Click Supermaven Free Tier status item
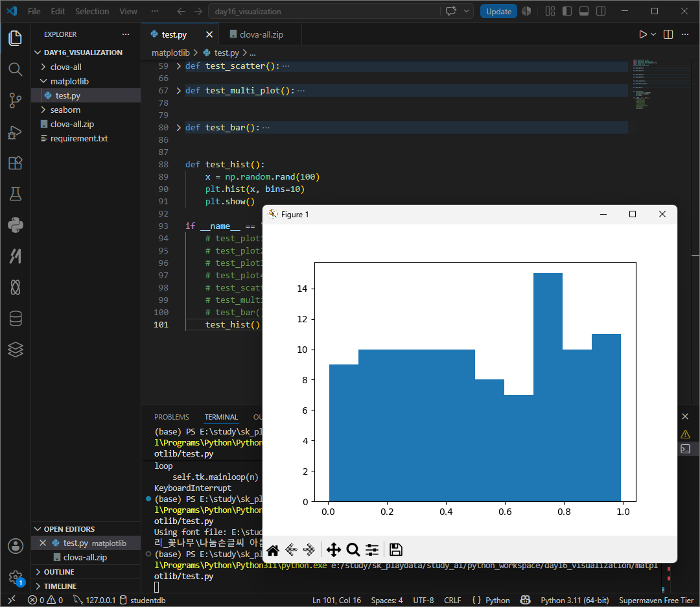Image resolution: width=700 pixels, height=607 pixels. (656, 600)
